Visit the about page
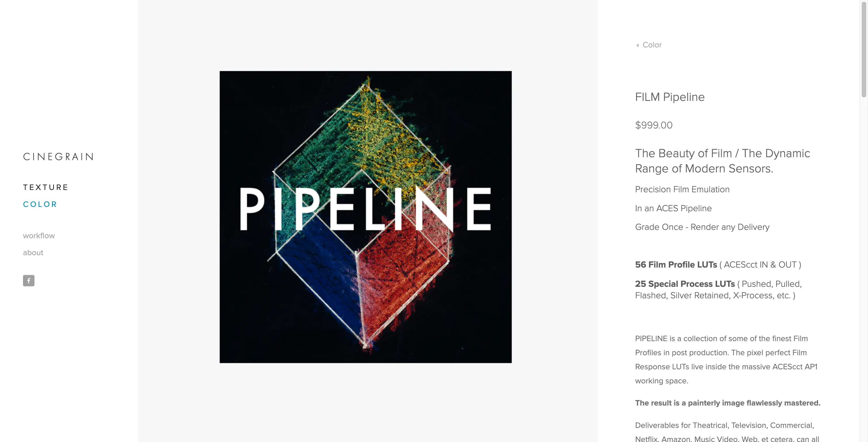868x442 pixels. click(x=33, y=252)
